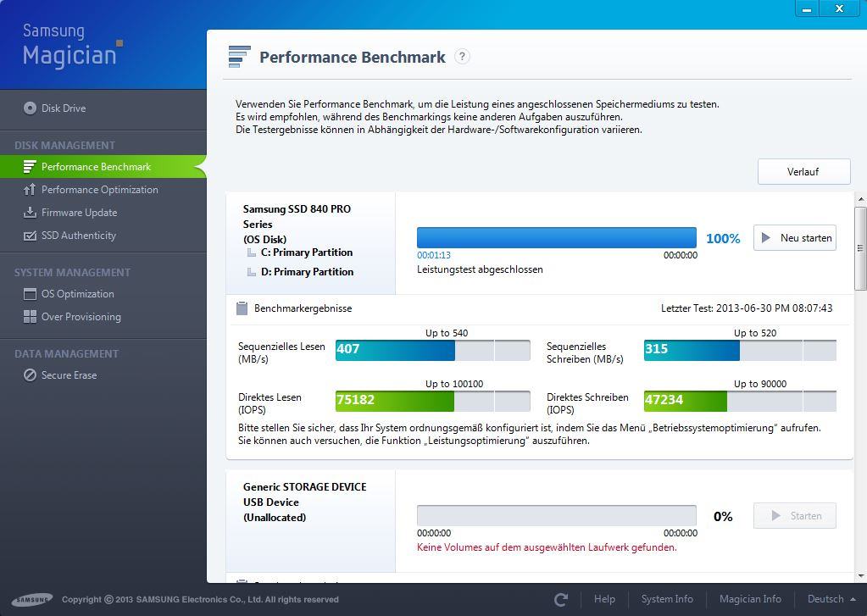The image size is (867, 616).
Task: Click the sequential write 315 bar
Action: click(x=740, y=350)
